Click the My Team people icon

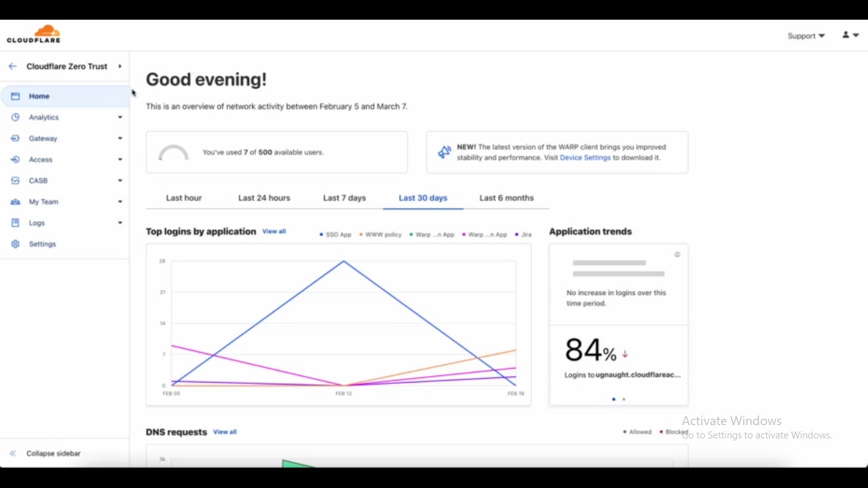(x=15, y=202)
